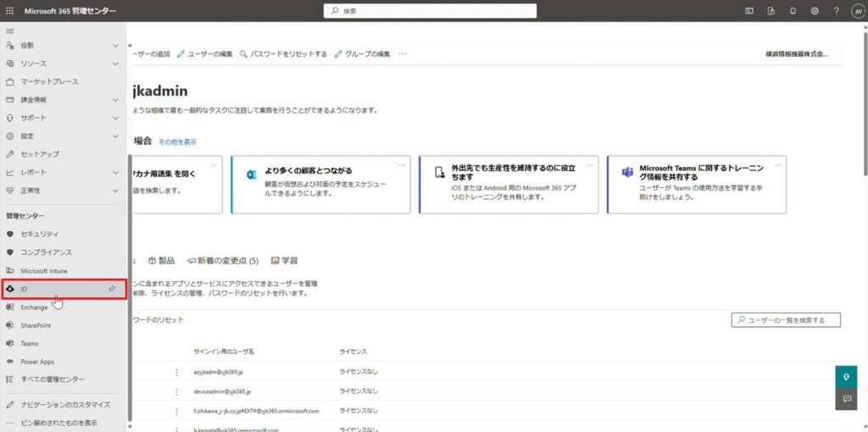
Task: Open the settings gear icon in header
Action: (x=815, y=10)
